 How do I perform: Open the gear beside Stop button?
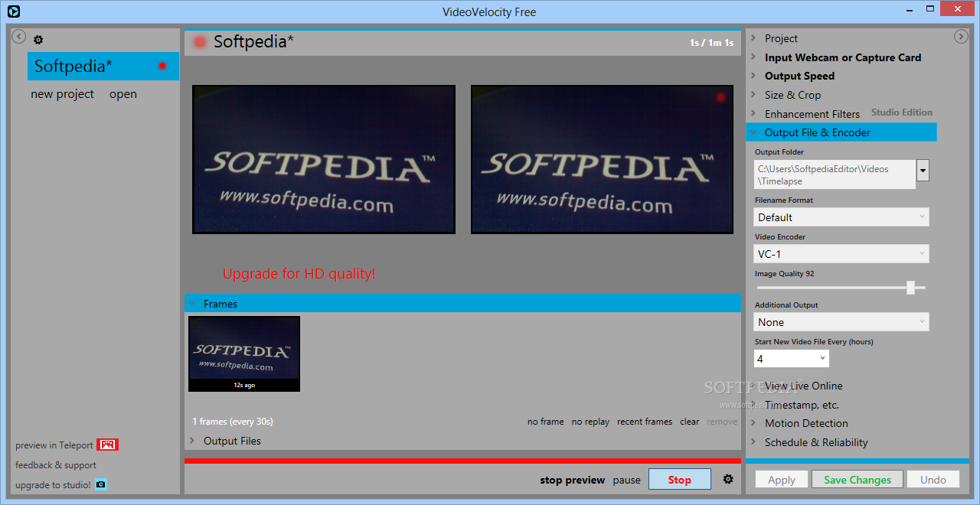[728, 479]
